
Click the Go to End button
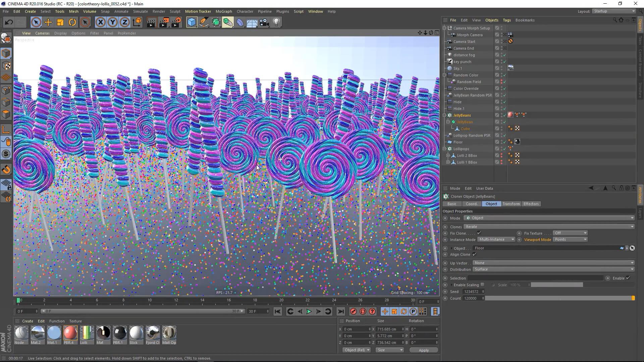340,312
